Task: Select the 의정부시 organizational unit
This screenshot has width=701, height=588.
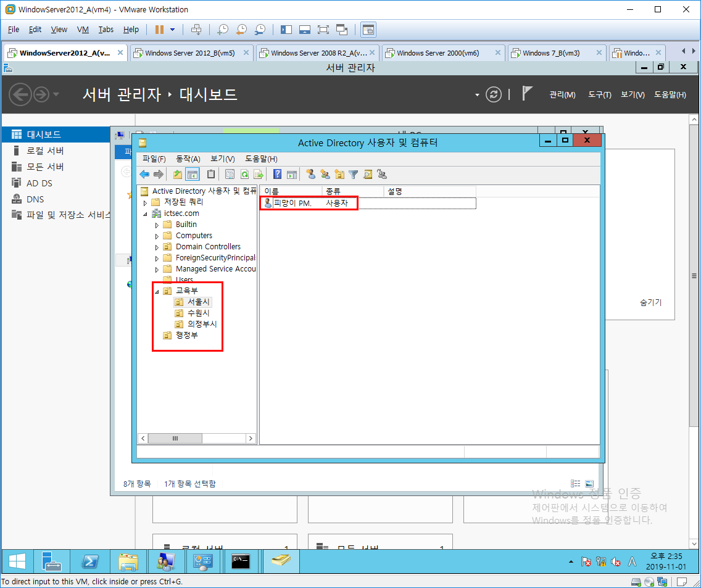Action: tap(202, 324)
